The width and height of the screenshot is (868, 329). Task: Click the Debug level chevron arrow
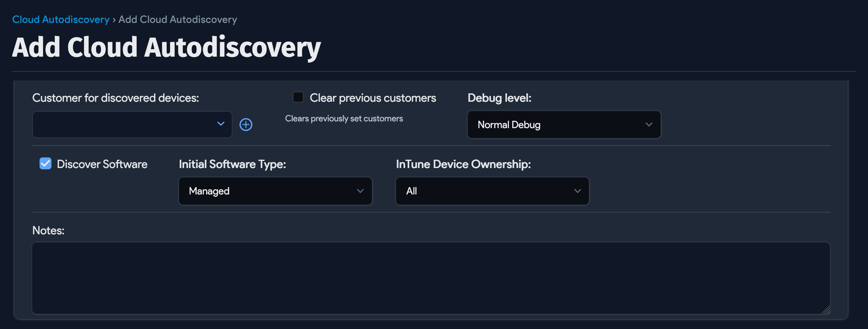[x=649, y=125]
